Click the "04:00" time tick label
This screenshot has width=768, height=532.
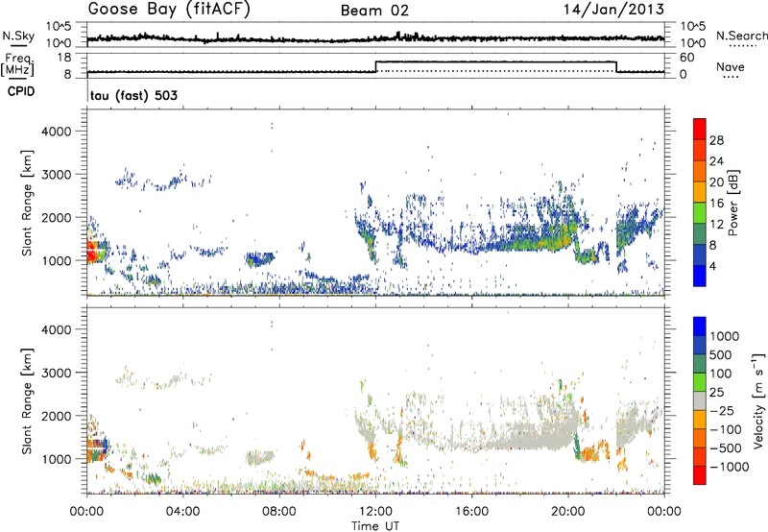pyautogui.click(x=182, y=512)
